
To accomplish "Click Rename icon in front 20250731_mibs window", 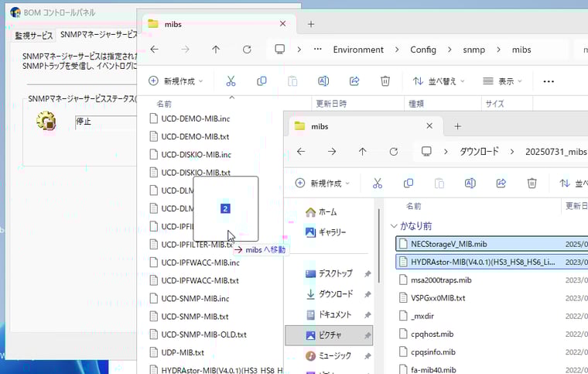I will tap(470, 183).
